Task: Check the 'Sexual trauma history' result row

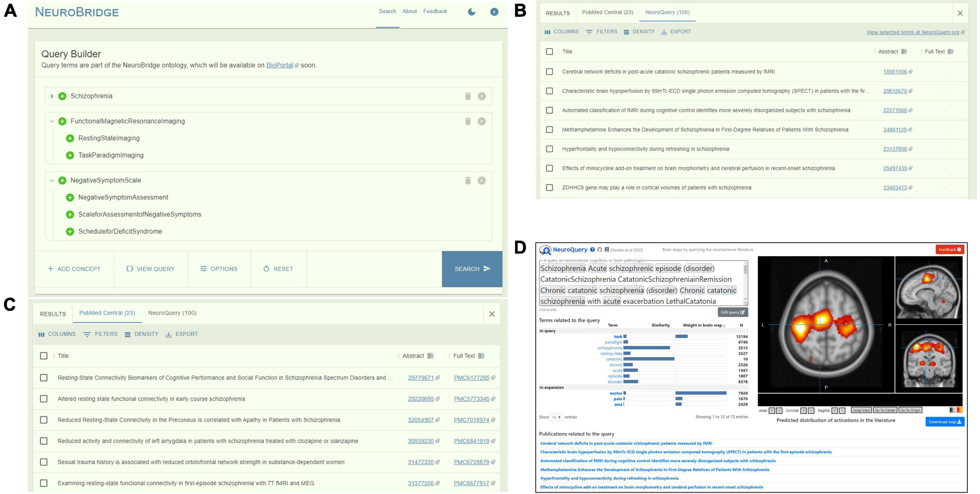Action: pos(44,462)
